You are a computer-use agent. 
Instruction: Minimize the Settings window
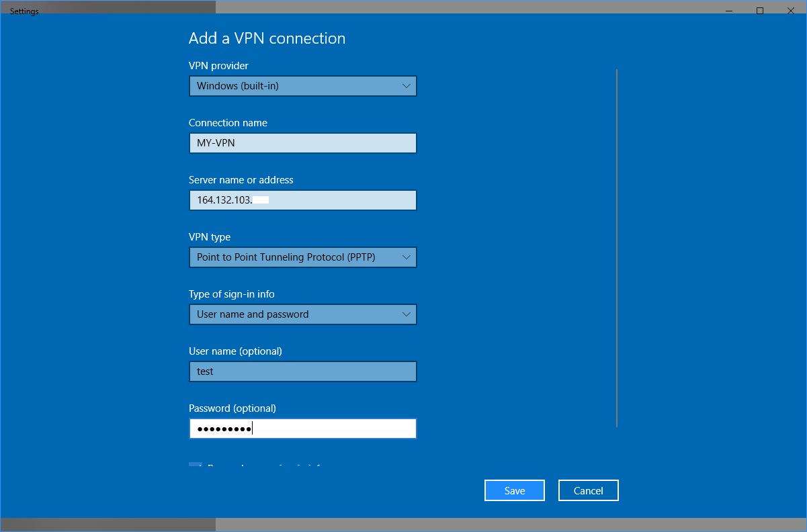tap(729, 11)
